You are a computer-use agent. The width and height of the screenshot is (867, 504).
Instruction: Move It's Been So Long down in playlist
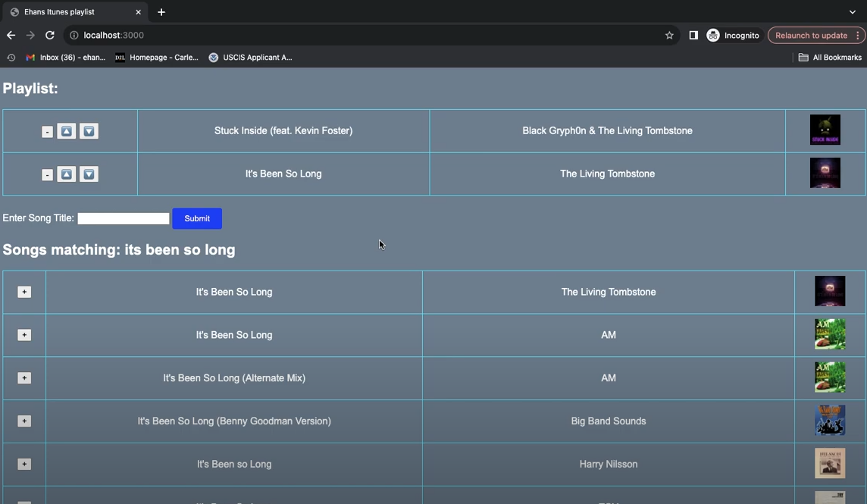pos(89,174)
